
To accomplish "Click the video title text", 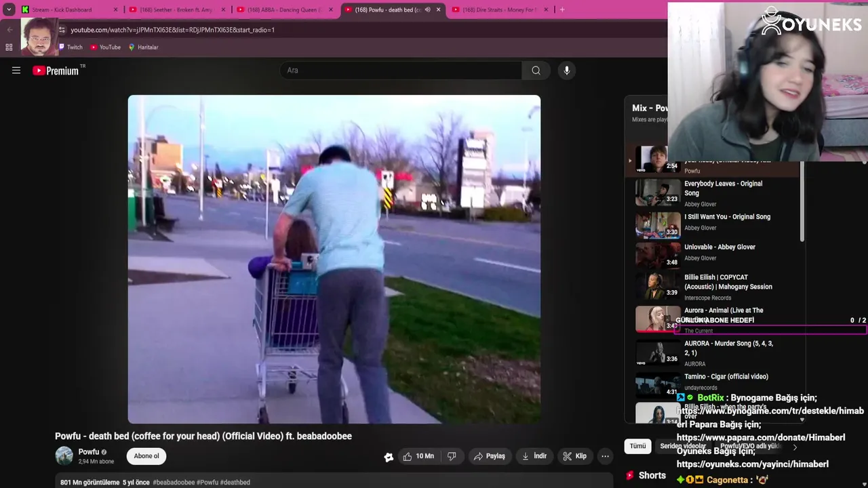I will tap(203, 436).
